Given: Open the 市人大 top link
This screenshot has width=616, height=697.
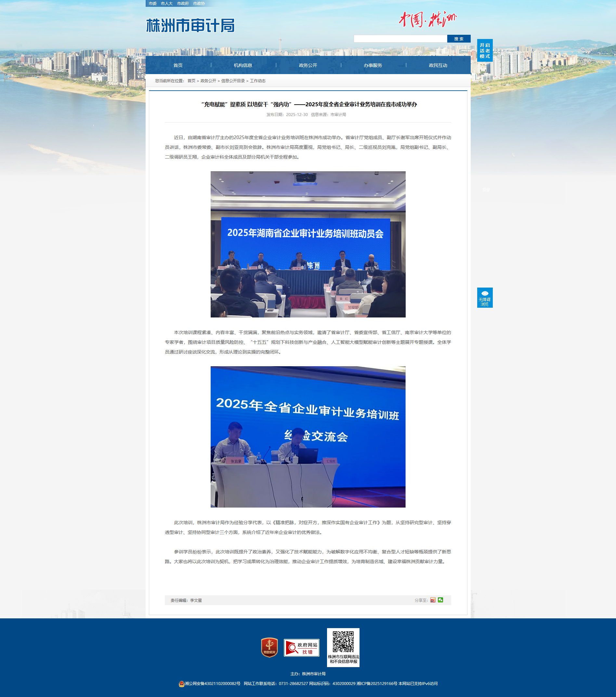Looking at the screenshot, I should point(166,3).
